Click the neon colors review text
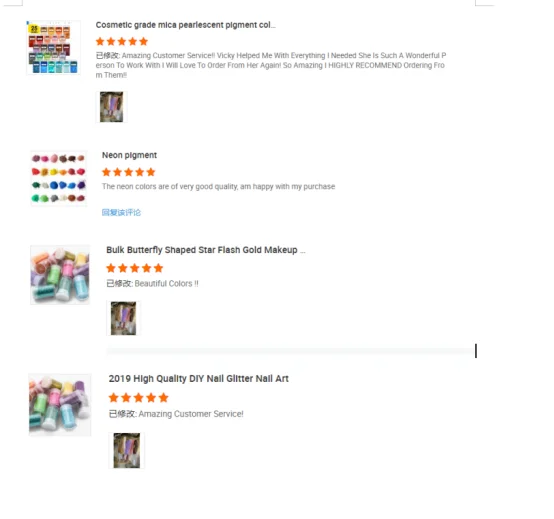This screenshot has height=519, width=554. click(218, 187)
